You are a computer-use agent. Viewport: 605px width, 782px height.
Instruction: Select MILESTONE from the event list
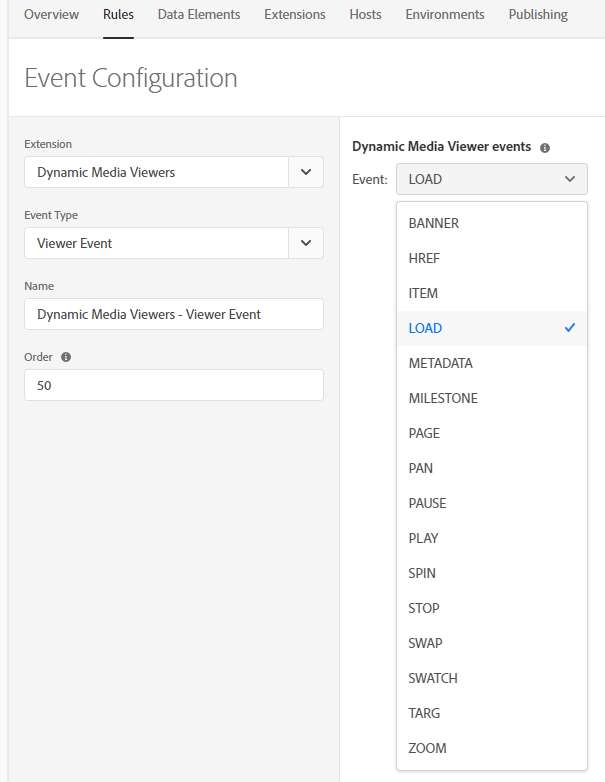(x=443, y=398)
